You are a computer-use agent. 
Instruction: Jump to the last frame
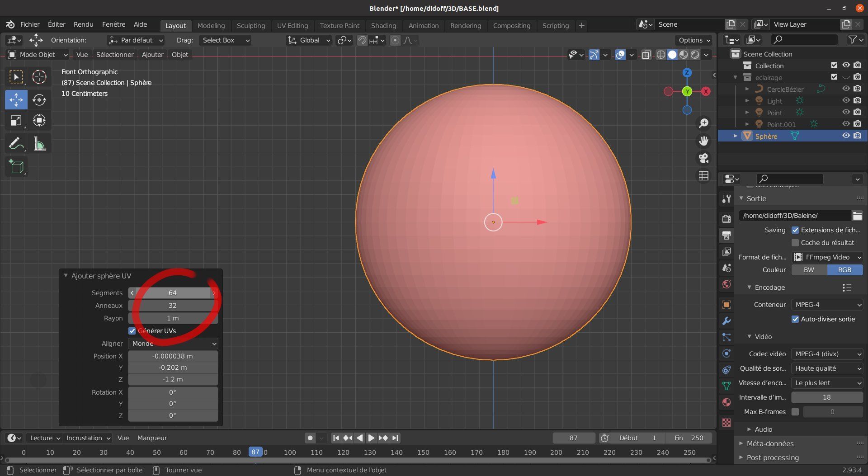click(x=395, y=438)
